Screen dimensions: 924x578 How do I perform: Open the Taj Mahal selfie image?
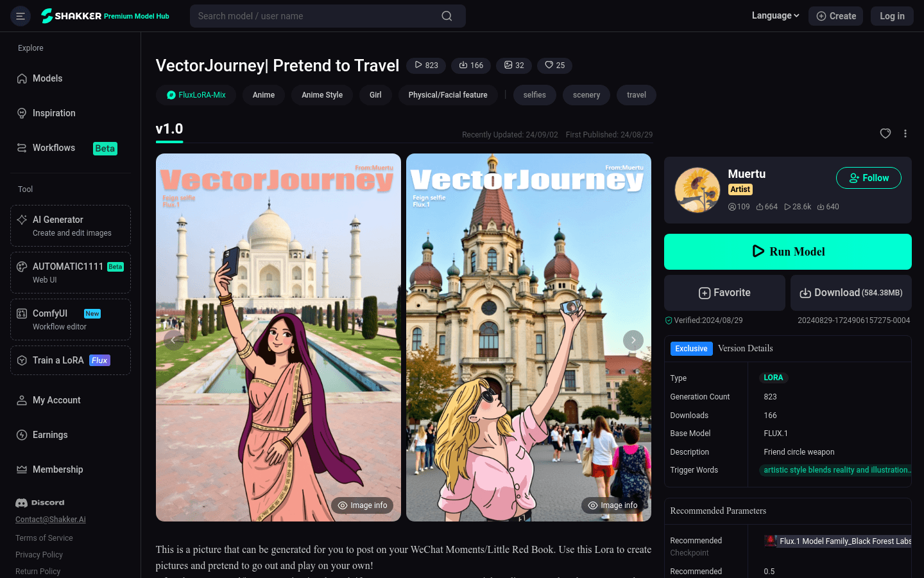click(278, 337)
